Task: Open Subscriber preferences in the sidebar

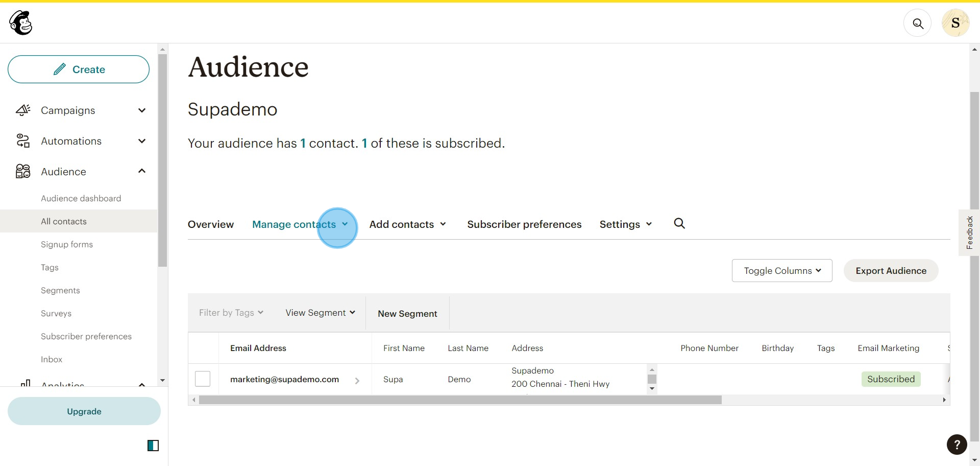Action: click(86, 336)
